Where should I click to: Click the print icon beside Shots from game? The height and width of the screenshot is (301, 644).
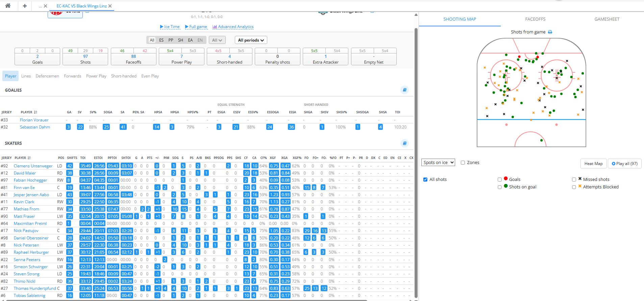(x=550, y=32)
